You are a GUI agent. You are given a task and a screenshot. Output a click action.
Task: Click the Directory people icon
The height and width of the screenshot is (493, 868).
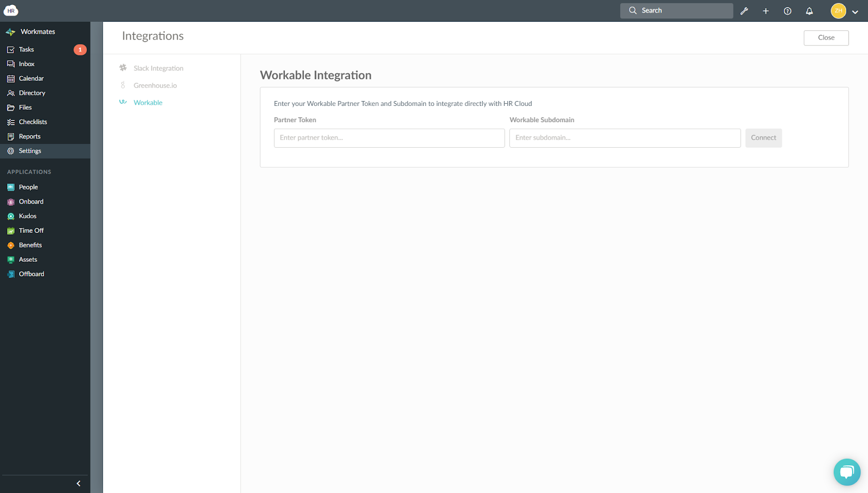tap(11, 93)
